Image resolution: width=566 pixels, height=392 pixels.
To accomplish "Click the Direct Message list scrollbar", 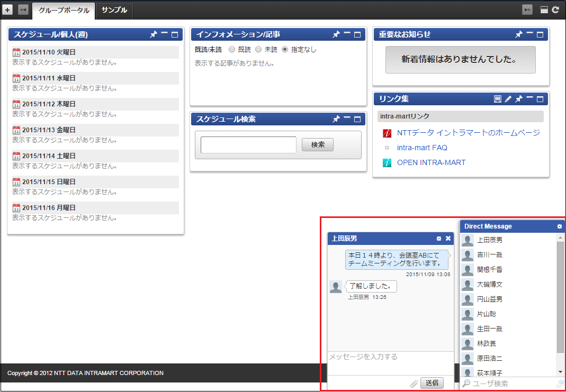I will 560,296.
